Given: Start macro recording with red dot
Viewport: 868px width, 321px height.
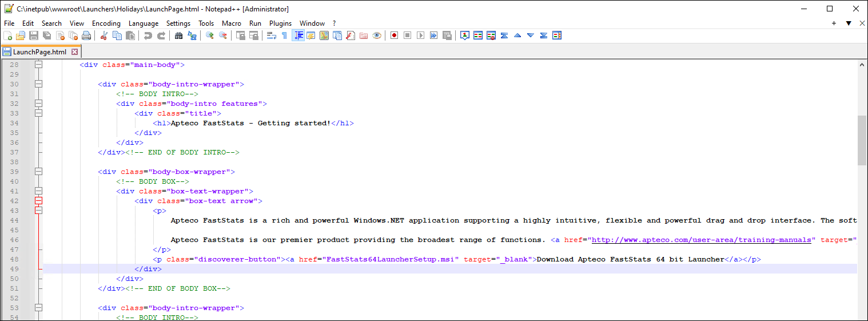Looking at the screenshot, I should 395,35.
